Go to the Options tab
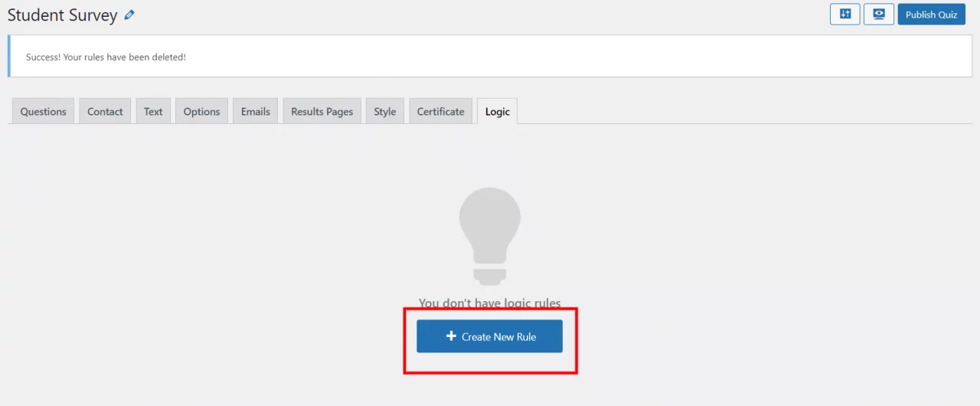Viewport: 980px width, 406px height. point(201,111)
